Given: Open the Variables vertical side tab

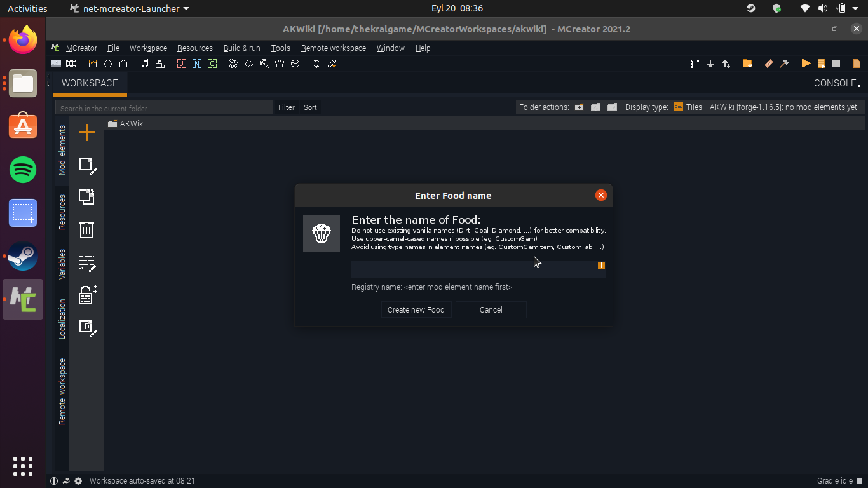Looking at the screenshot, I should click(62, 264).
